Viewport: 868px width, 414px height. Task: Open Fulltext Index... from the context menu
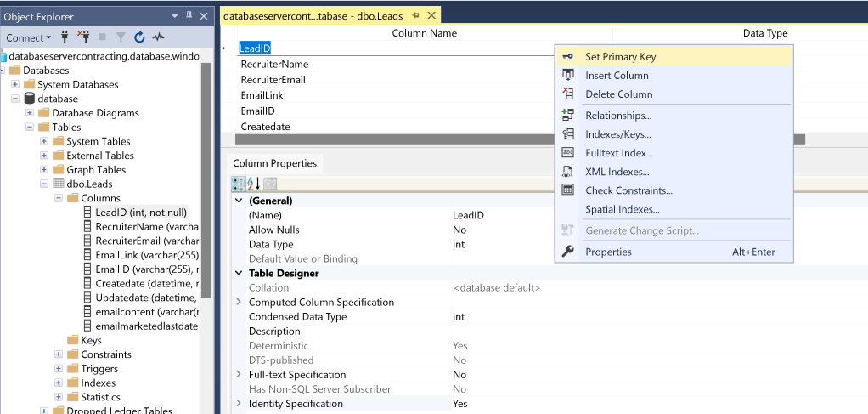click(674, 153)
